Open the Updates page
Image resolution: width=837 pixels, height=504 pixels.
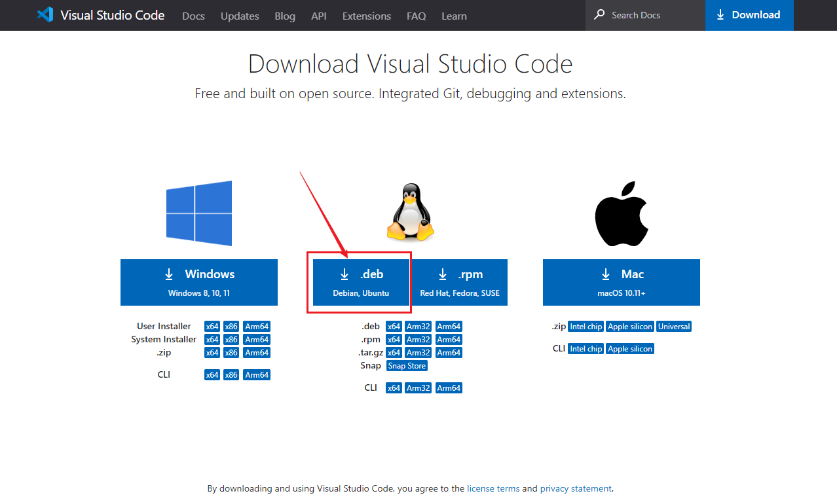tap(240, 16)
